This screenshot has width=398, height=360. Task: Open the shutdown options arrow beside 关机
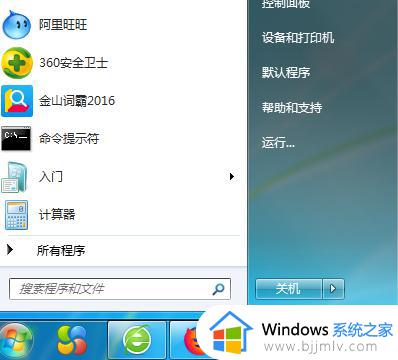tap(333, 289)
